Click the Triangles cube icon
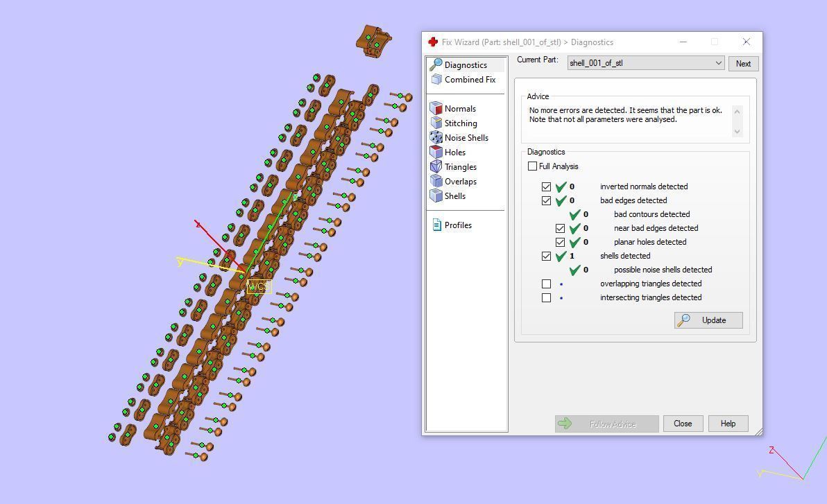The image size is (827, 504). click(x=436, y=166)
